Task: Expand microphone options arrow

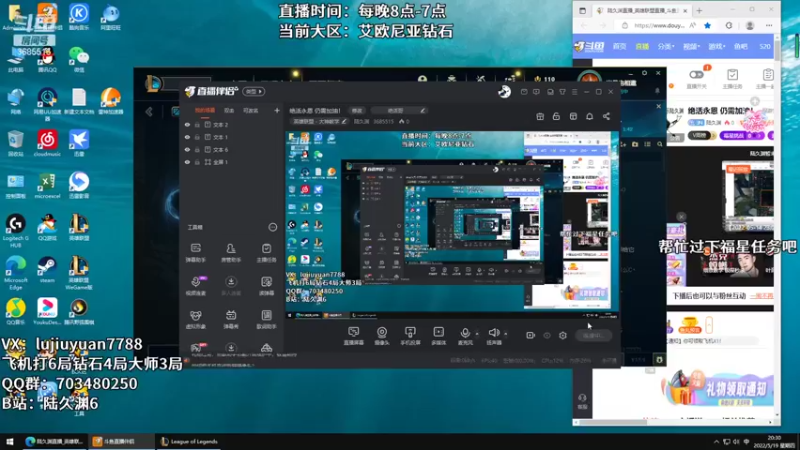Action: [477, 334]
